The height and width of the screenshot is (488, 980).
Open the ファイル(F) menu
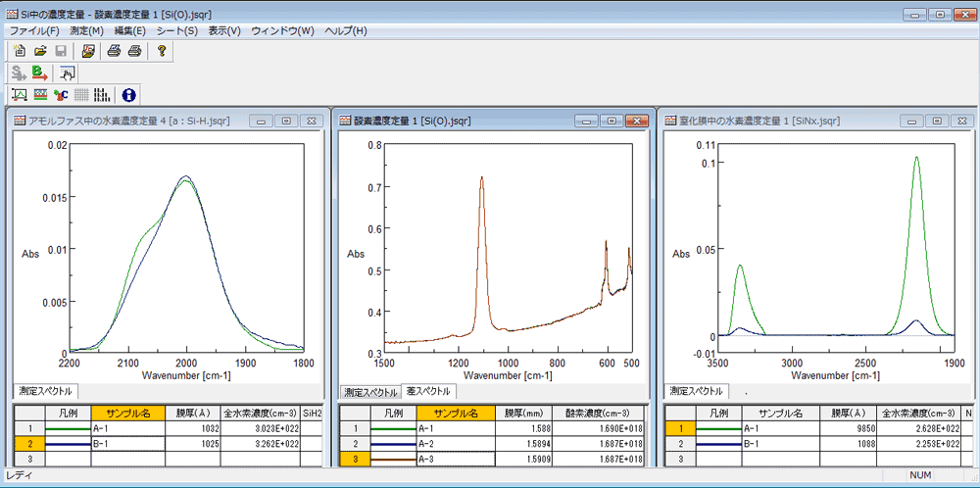(33, 30)
